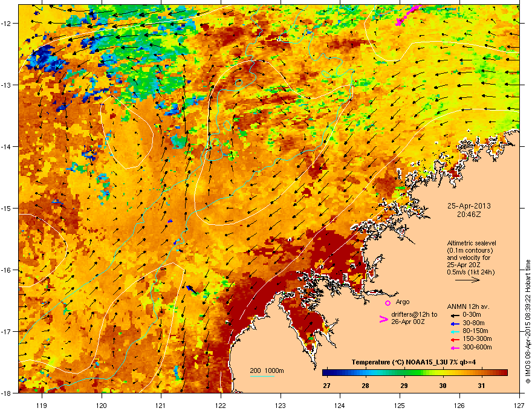Click the latitude axis label -13
The image size is (532, 411).
[7, 85]
